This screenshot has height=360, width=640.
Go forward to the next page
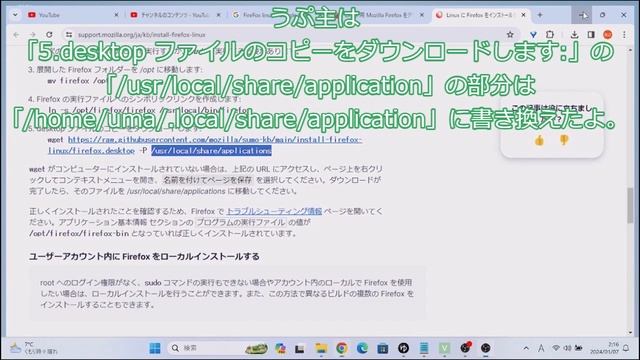coord(33,35)
